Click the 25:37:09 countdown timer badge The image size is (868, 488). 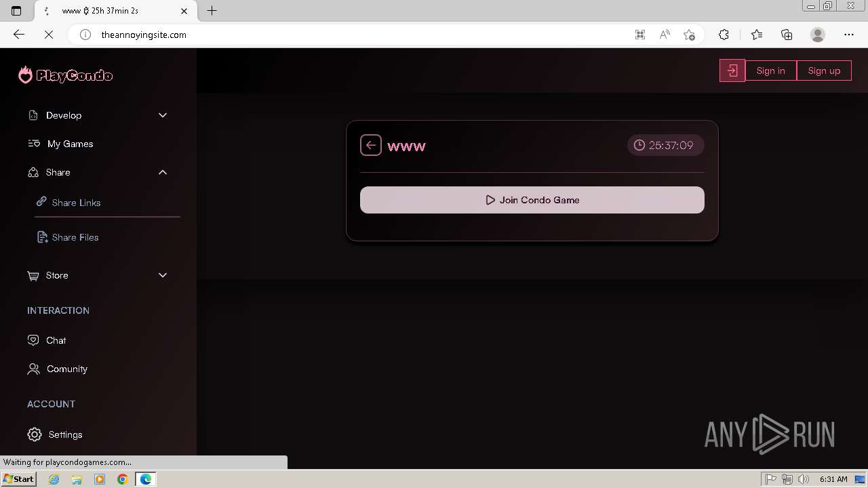[665, 145]
